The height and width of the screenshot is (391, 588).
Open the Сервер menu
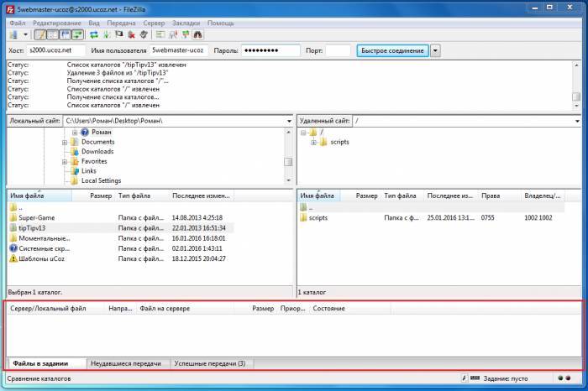click(154, 23)
